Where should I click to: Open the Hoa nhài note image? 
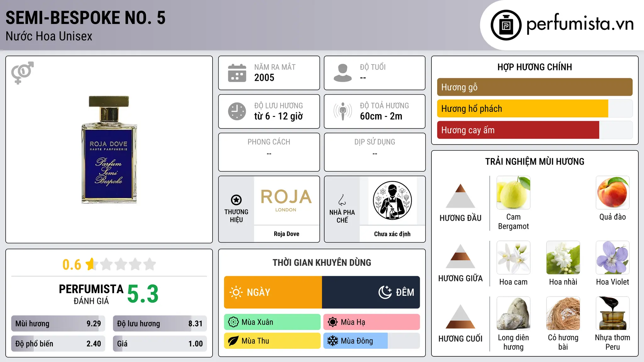(x=563, y=258)
